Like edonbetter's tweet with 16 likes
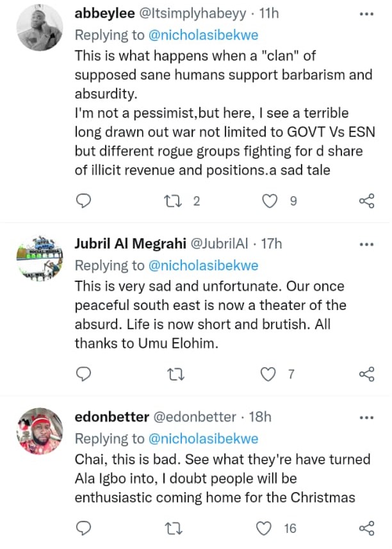This screenshot has width=392, height=549. point(264,528)
